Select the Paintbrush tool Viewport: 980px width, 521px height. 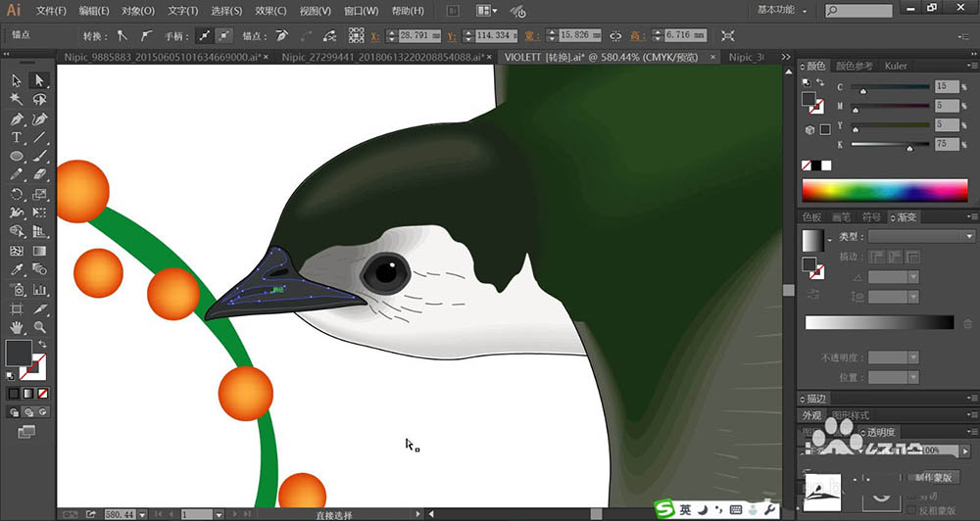pos(39,156)
